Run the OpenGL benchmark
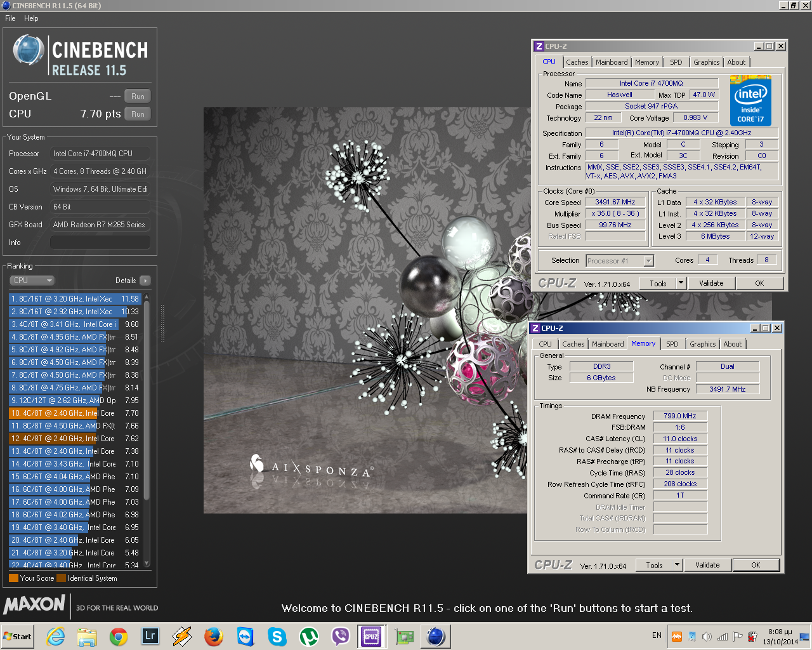The height and width of the screenshot is (650, 812). [138, 96]
